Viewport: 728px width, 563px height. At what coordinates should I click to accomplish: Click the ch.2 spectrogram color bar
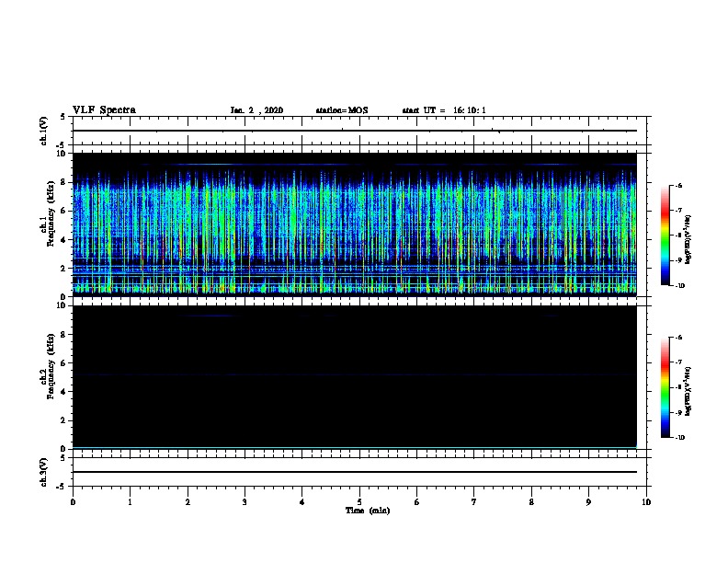(x=665, y=387)
